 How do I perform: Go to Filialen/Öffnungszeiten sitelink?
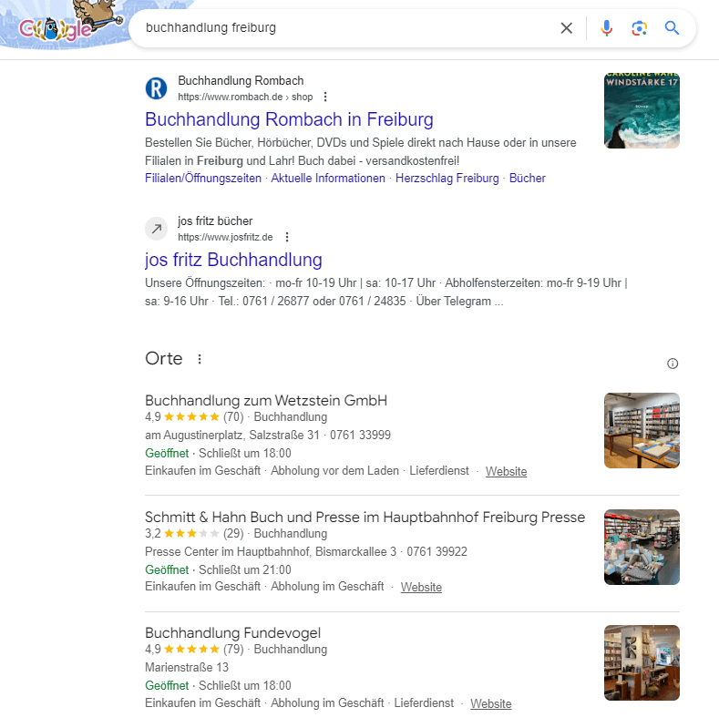point(203,179)
